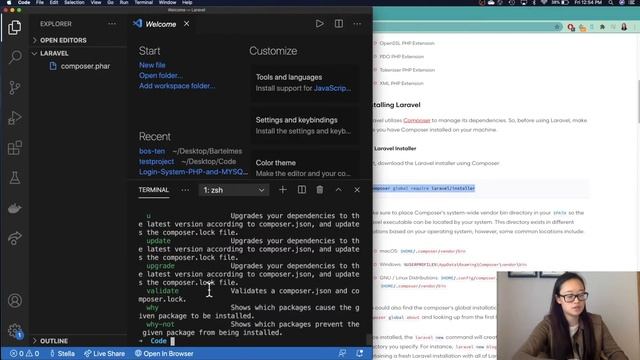Kill terminal with trash icon
Viewport: 640px width, 360px height.
pos(320,190)
